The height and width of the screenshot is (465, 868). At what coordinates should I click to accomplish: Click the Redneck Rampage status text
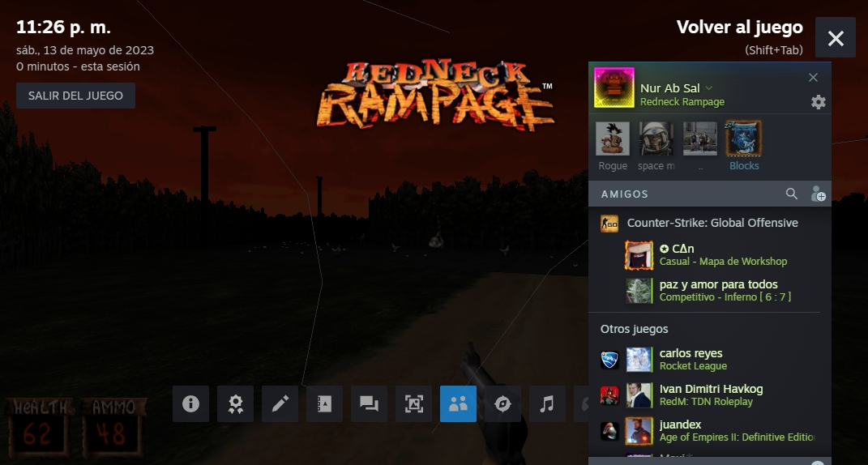(682, 102)
